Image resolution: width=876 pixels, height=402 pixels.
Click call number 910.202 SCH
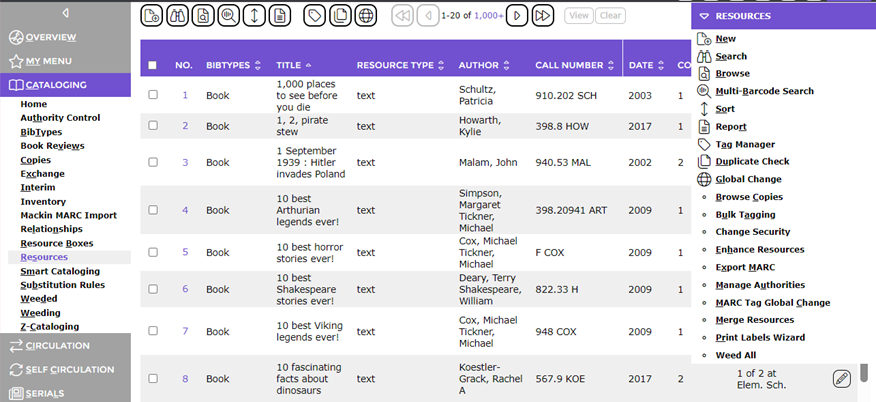click(x=566, y=95)
